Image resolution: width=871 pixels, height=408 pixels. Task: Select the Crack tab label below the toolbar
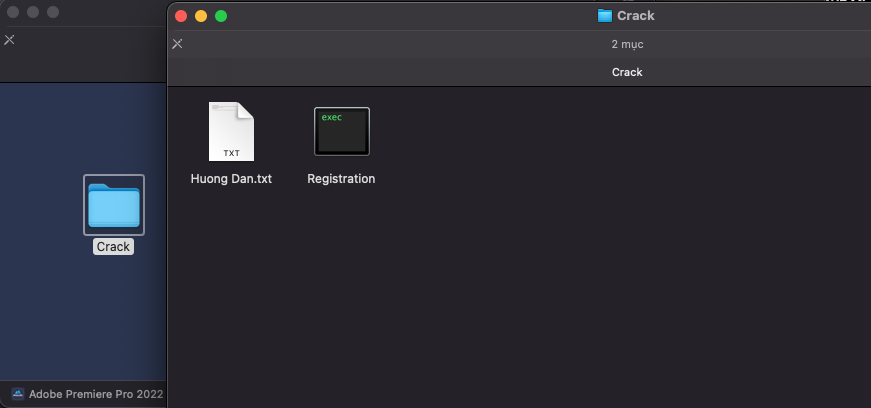(x=627, y=72)
